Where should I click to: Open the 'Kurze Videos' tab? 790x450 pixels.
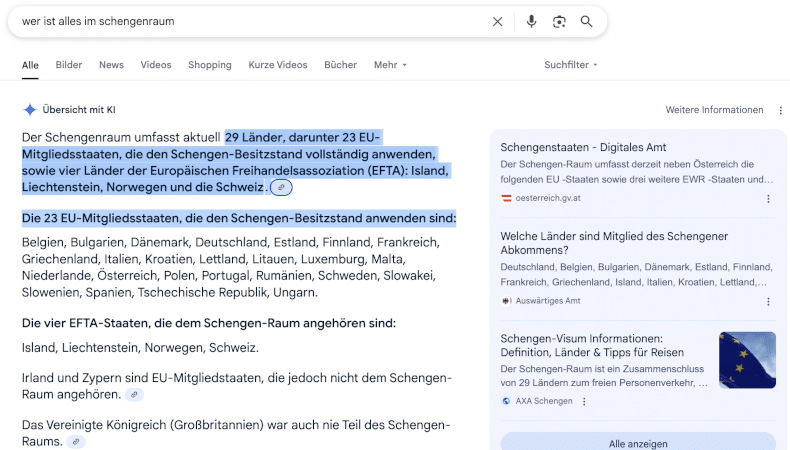coord(278,65)
